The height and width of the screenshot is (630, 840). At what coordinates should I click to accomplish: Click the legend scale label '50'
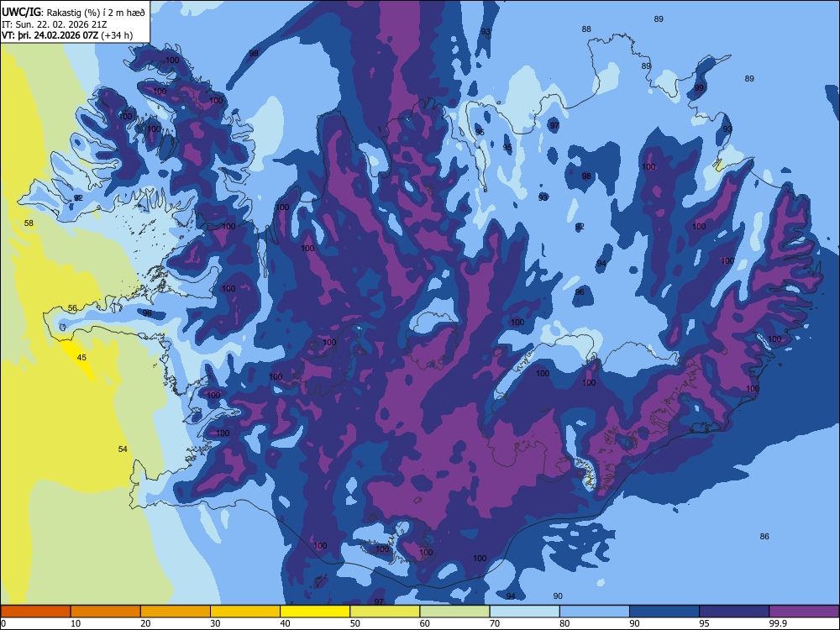[x=355, y=623]
